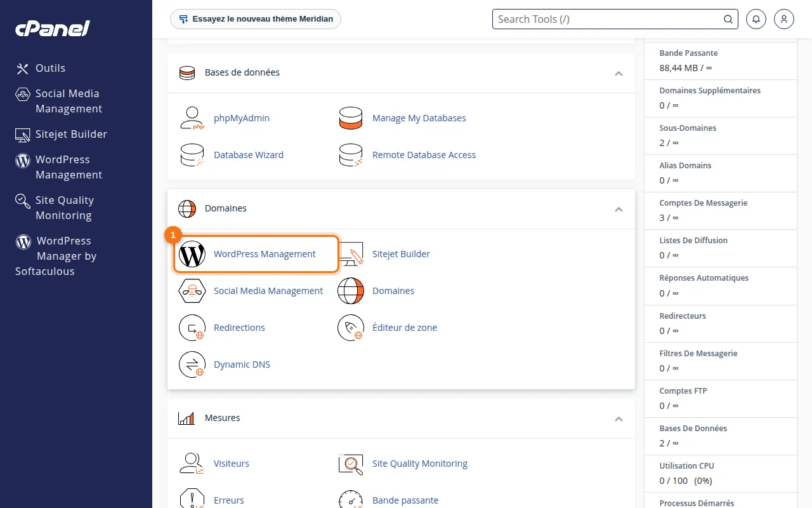
Task: Open the Dynamic DNS icon
Action: 192,364
